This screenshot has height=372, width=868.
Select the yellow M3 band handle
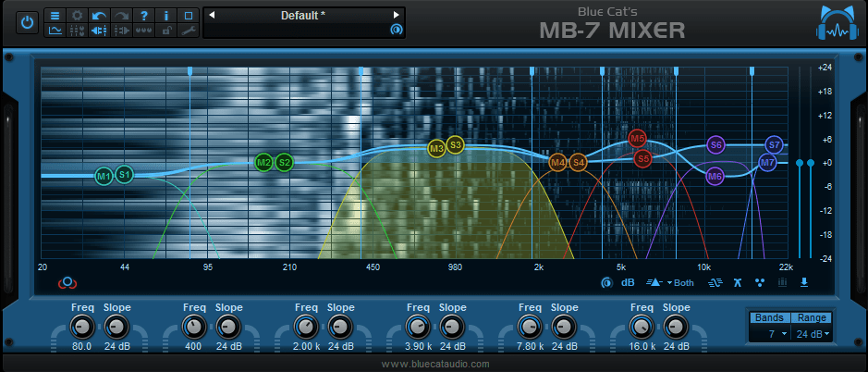tap(436, 148)
